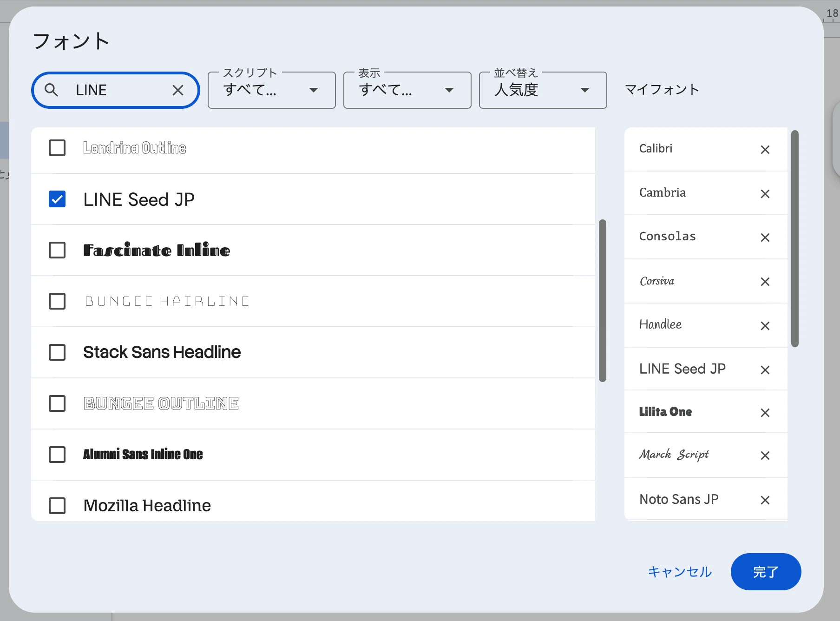Check the Mozilla Headline checkbox
The width and height of the screenshot is (840, 621).
pyautogui.click(x=57, y=506)
